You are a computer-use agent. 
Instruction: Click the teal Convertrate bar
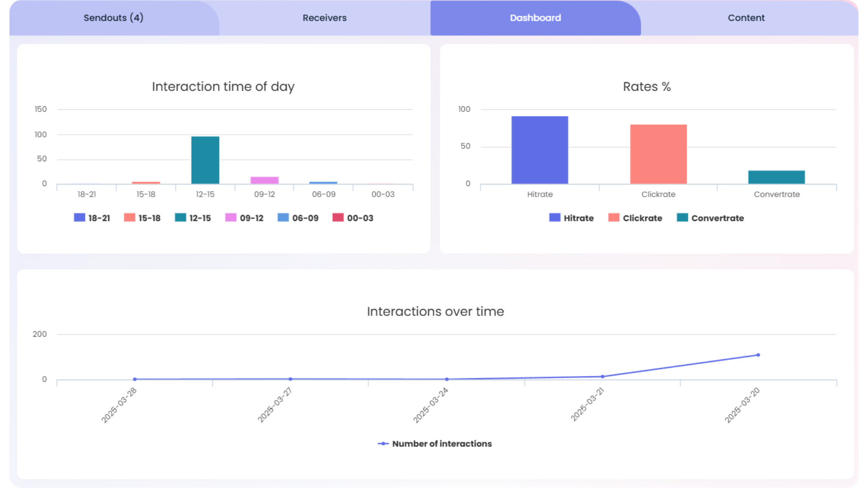click(x=777, y=177)
